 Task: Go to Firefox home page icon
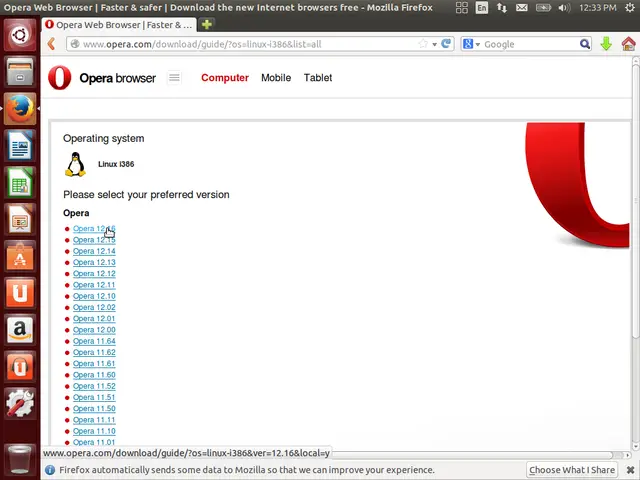coord(629,44)
